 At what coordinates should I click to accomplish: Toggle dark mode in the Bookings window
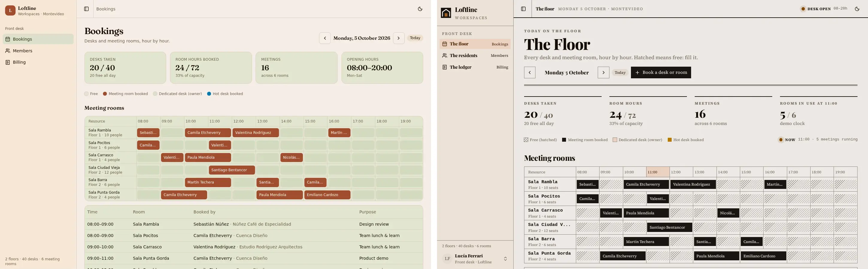click(420, 9)
